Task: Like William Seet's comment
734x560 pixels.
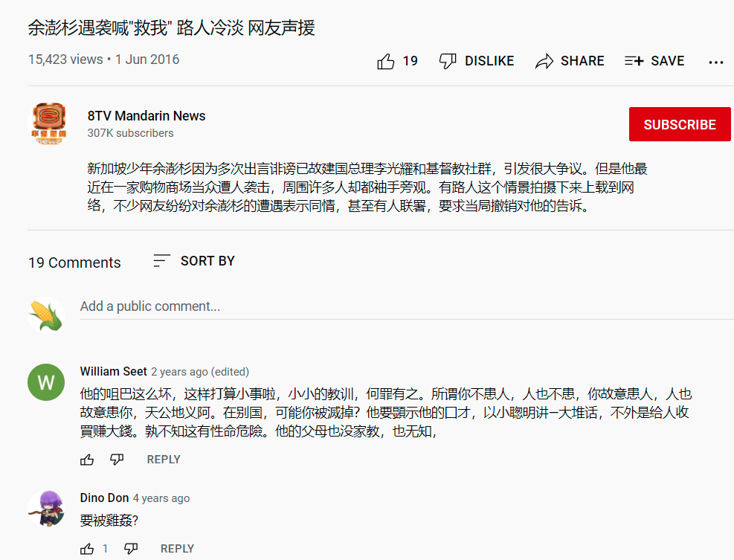Action: coord(87,460)
